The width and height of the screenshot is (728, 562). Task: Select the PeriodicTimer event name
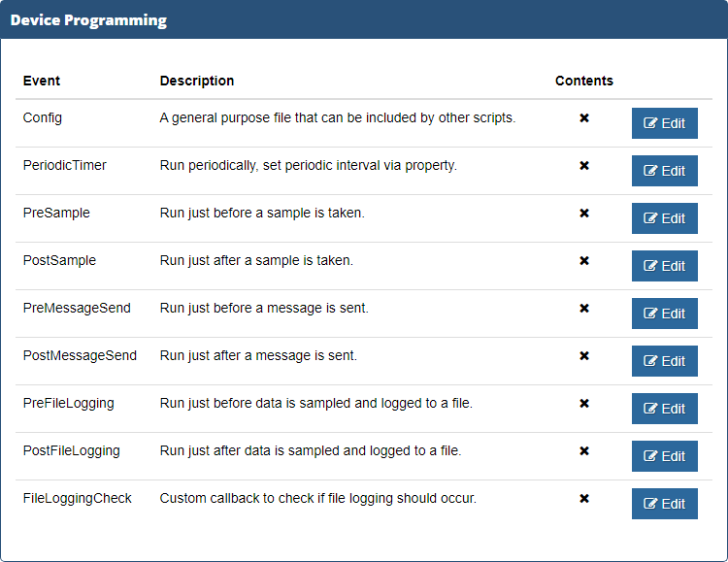tap(64, 165)
